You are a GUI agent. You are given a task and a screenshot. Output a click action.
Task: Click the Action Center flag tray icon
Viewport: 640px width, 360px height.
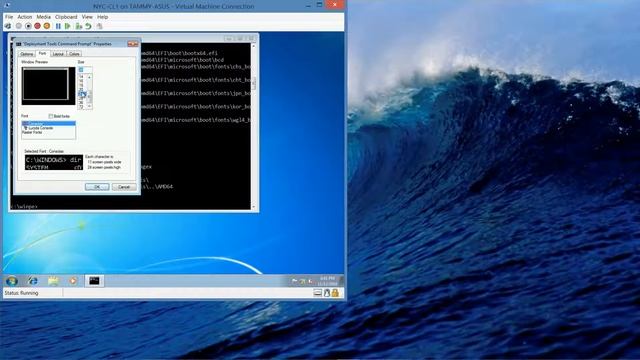click(294, 281)
